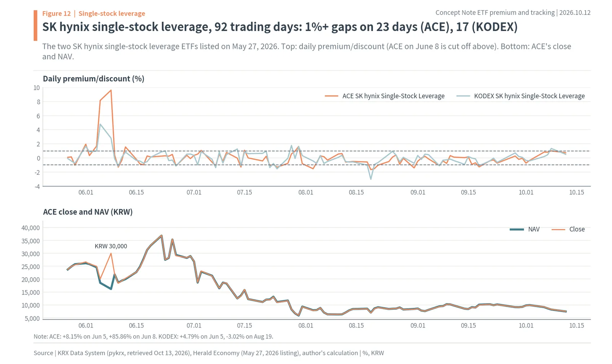The width and height of the screenshot is (612, 364).
Task: Click the KODEX SK hynix legend blue line swatch
Action: [463, 96]
